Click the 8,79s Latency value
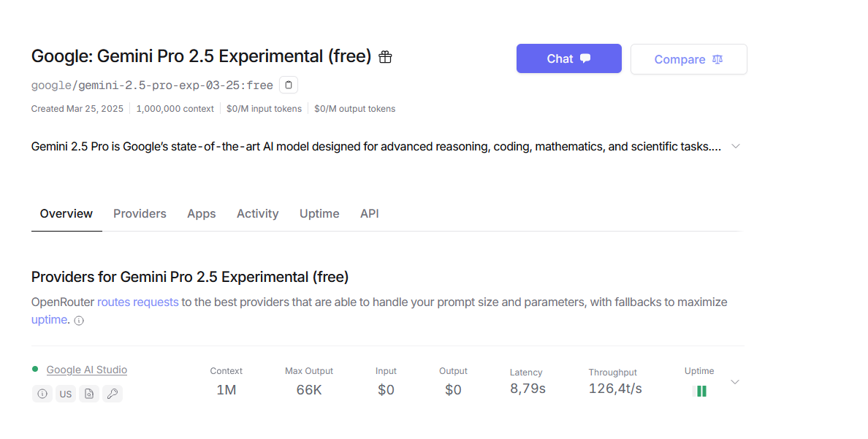Image resolution: width=868 pixels, height=439 pixels. click(x=528, y=389)
